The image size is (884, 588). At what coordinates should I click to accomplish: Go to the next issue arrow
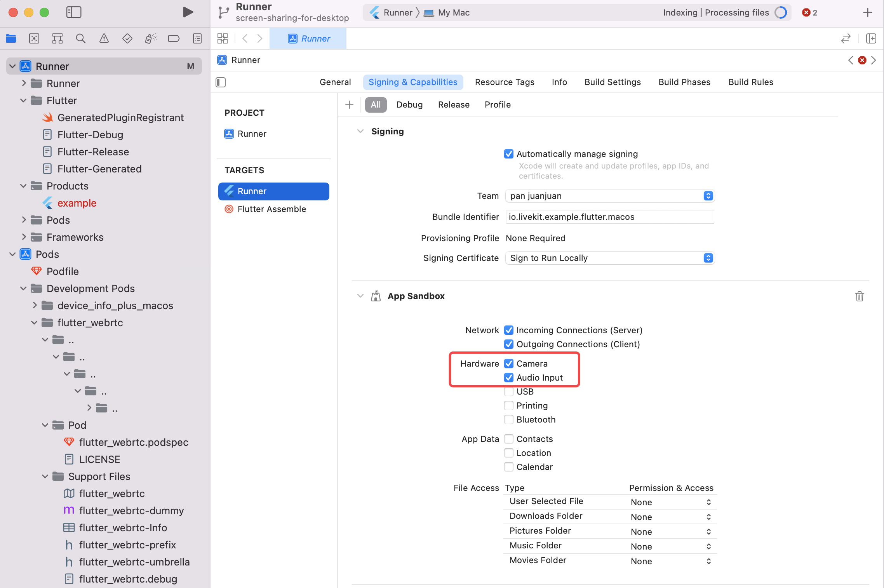874,60
